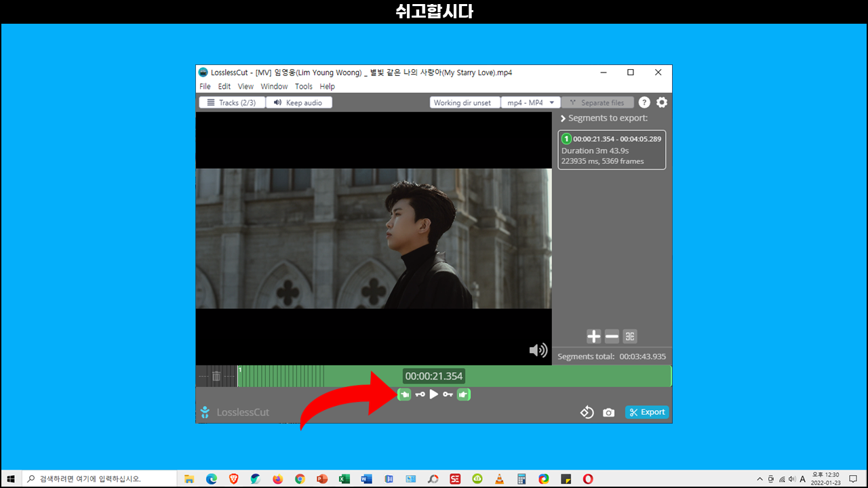Click Segments total duration text
This screenshot has height=488, width=868.
[612, 356]
